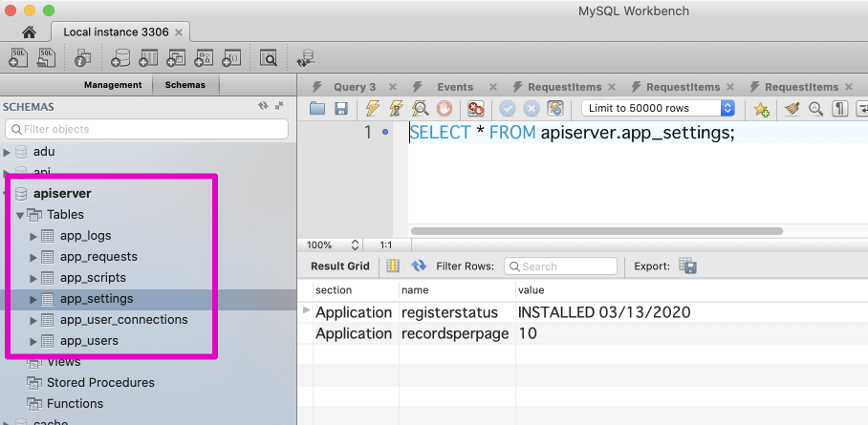Image resolution: width=868 pixels, height=425 pixels.
Task: Open the home screen tab icon
Action: (30, 32)
